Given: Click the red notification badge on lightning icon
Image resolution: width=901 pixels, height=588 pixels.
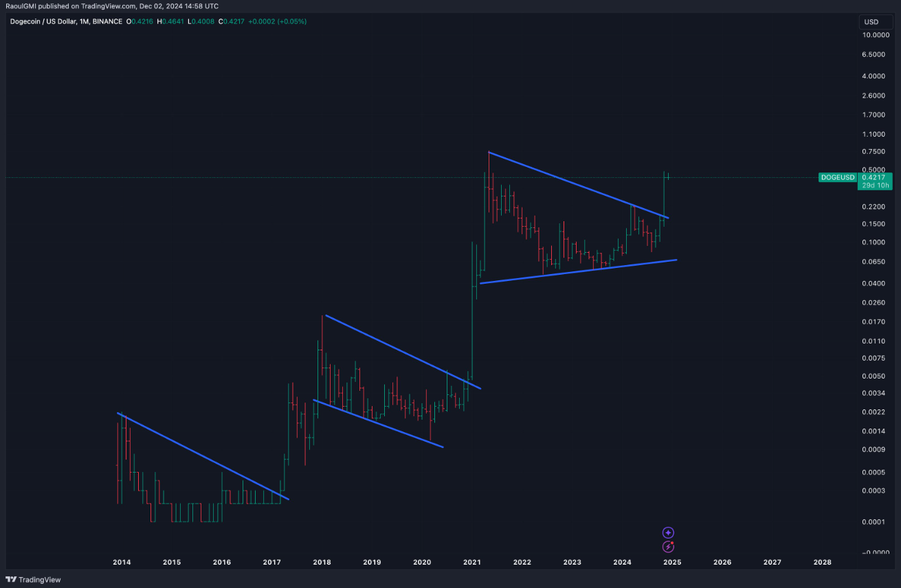Looking at the screenshot, I should [672, 543].
